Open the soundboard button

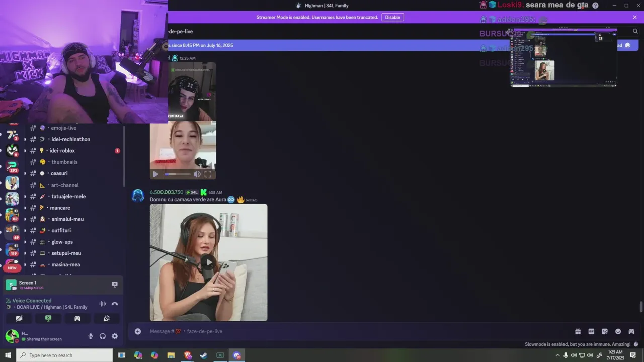coord(107,318)
